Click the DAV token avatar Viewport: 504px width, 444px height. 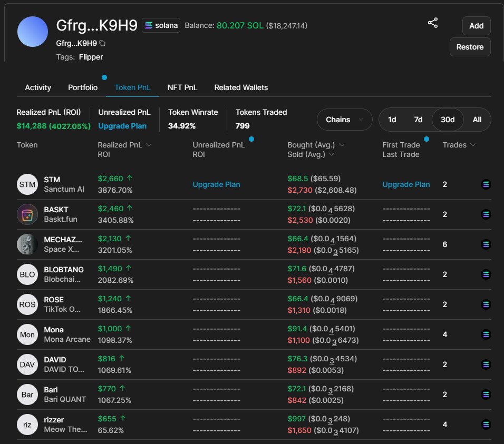pos(27,364)
